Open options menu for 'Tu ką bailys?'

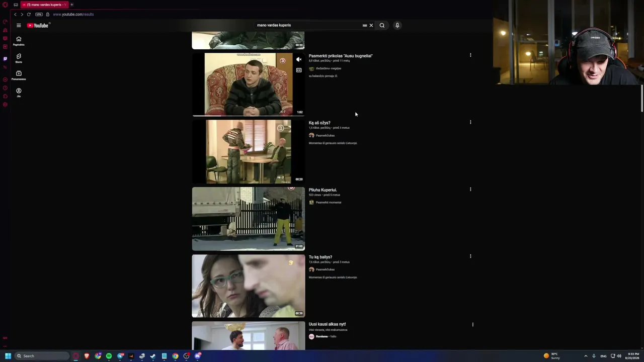pos(470,256)
